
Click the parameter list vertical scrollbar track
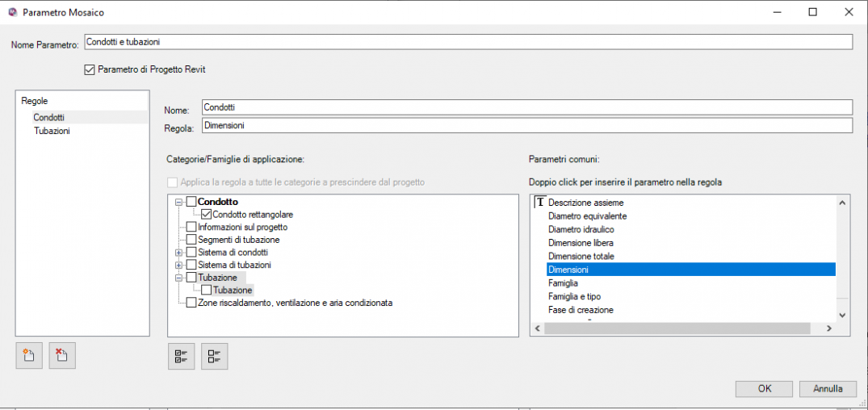[x=842, y=258]
